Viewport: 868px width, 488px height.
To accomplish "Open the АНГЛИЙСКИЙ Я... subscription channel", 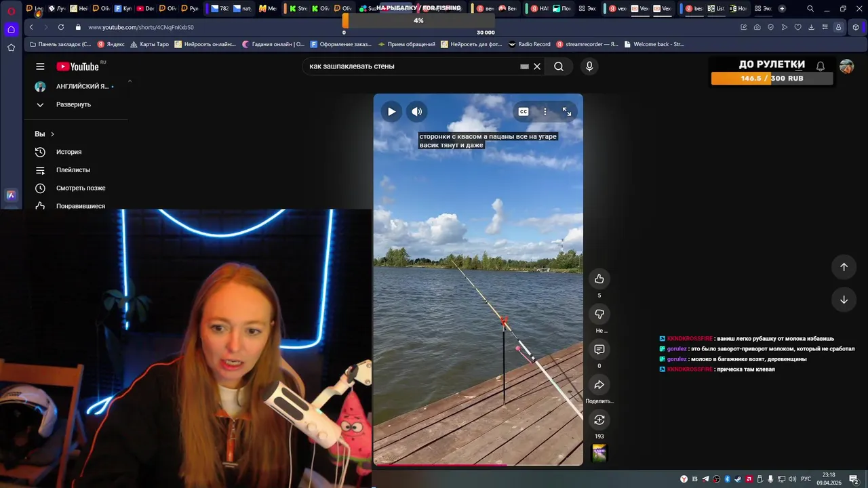I will [75, 87].
